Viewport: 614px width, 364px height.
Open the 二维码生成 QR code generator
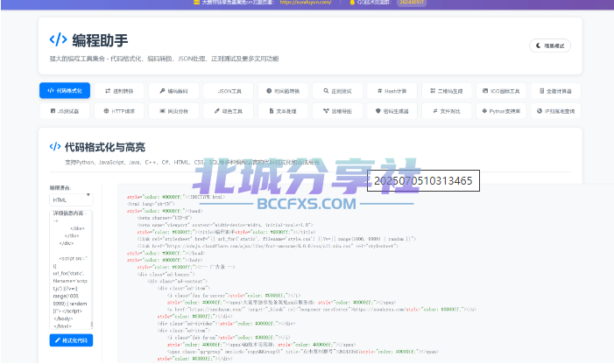point(447,91)
